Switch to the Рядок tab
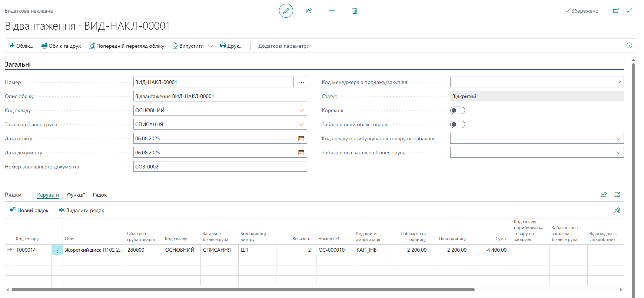 coord(100,195)
